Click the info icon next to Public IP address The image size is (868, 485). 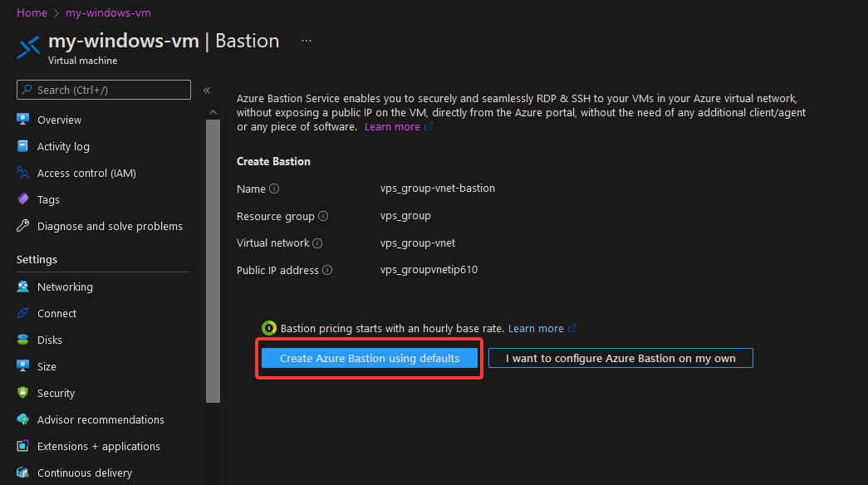[327, 270]
